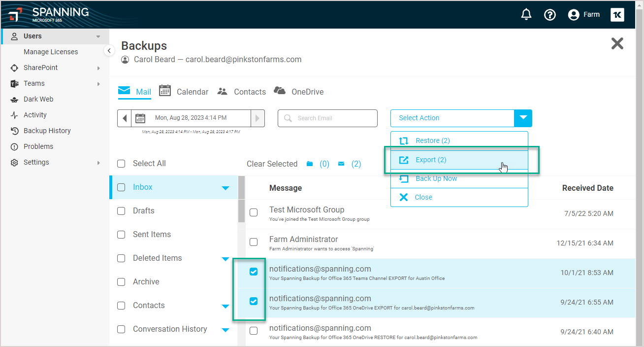The height and width of the screenshot is (347, 644).
Task: Click the search magnifier icon
Action: click(288, 118)
